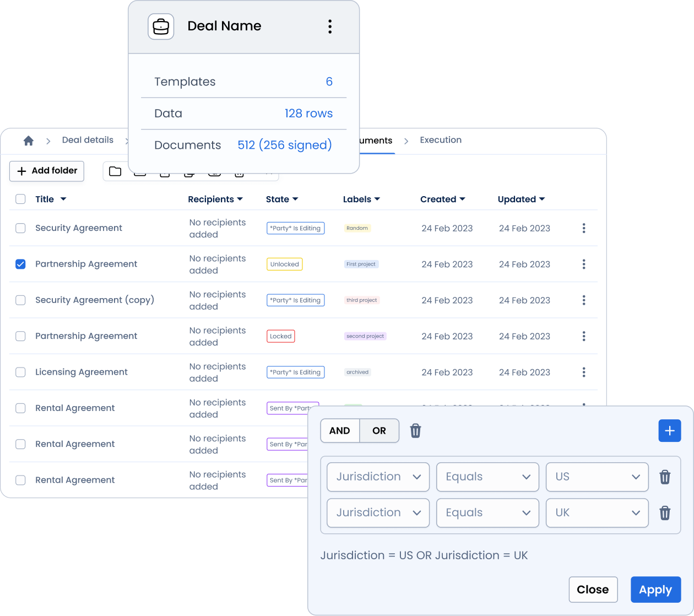Click Apply to apply the jurisdiction filters
The image size is (694, 616).
[x=655, y=589]
